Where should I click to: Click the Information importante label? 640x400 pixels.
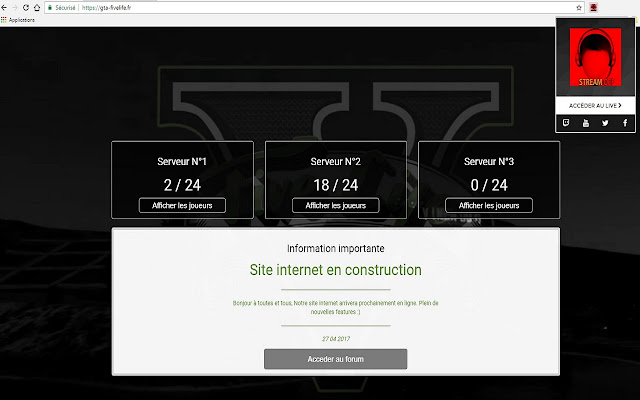point(336,249)
